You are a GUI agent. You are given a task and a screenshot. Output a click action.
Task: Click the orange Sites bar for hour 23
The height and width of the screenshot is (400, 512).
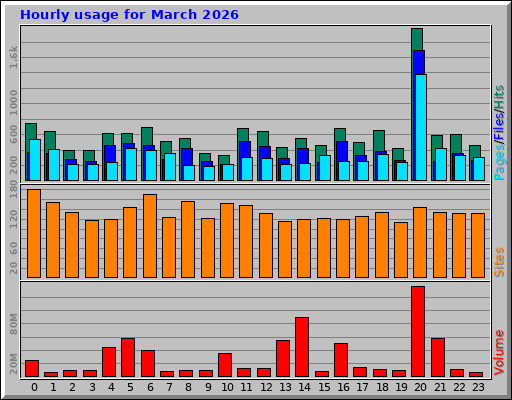click(x=478, y=245)
